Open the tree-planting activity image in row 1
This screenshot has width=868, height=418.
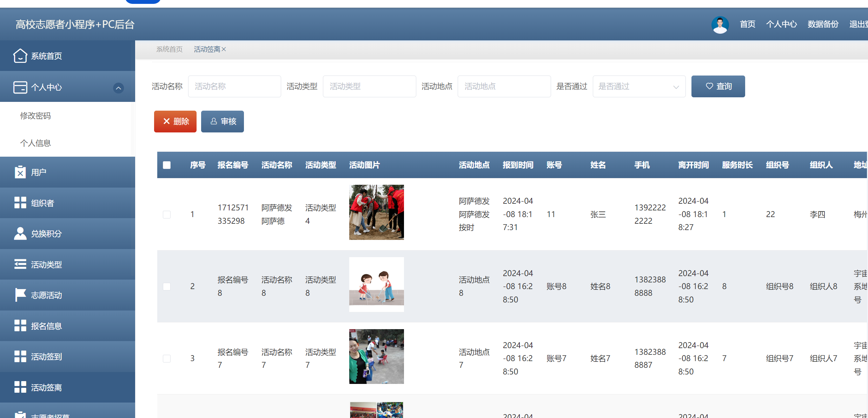377,212
